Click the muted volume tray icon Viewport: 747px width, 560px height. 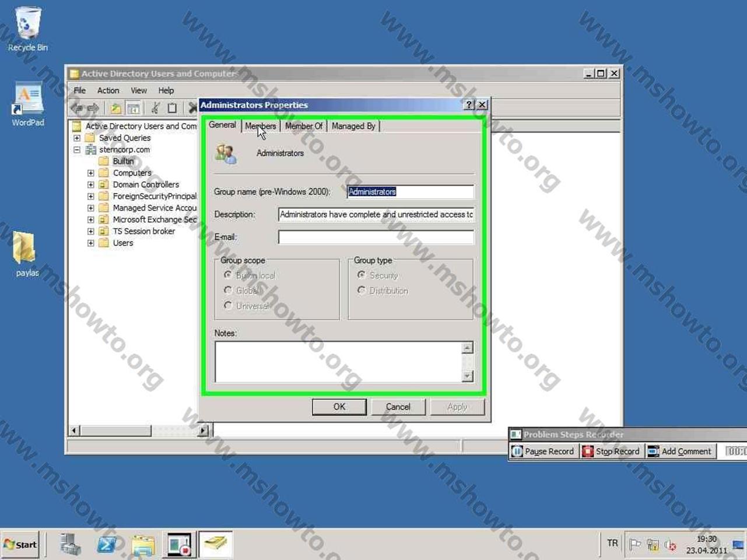[671, 545]
